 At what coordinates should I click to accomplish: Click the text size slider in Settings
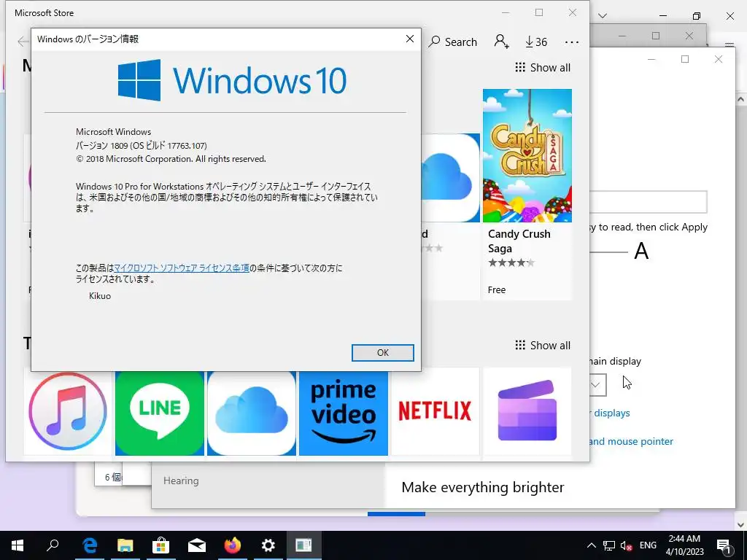tap(609, 252)
